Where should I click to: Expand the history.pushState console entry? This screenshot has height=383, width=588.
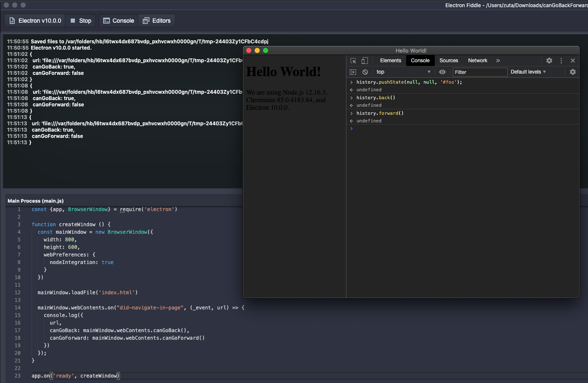(x=352, y=82)
